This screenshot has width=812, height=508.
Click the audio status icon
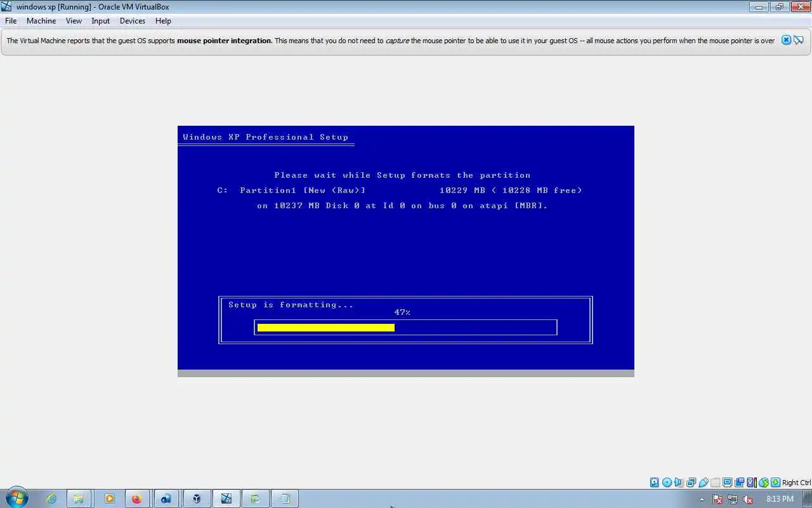coord(678,483)
